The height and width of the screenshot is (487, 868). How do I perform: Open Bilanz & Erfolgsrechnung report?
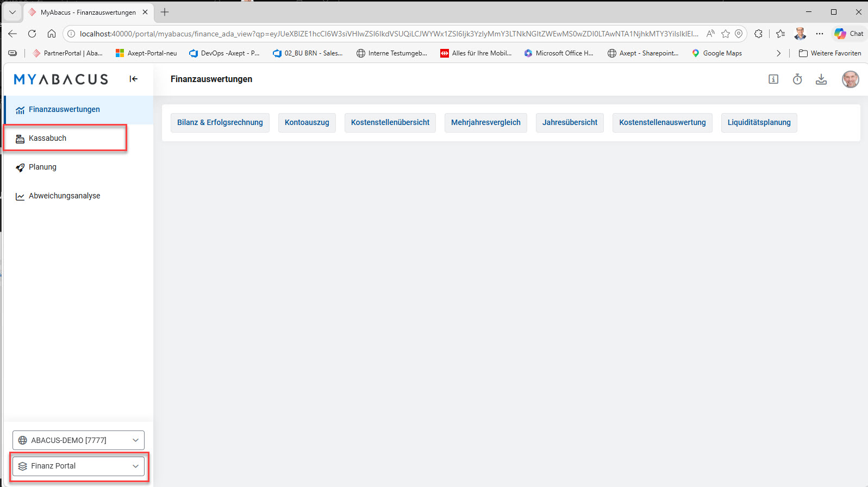220,123
